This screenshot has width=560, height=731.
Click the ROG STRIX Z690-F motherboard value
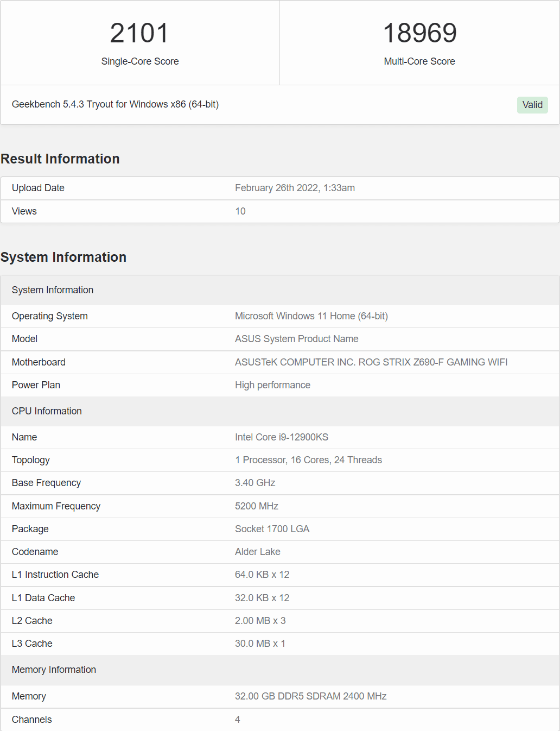click(x=371, y=362)
